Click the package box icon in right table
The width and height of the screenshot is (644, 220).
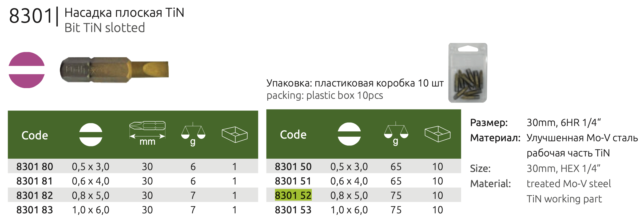click(438, 134)
